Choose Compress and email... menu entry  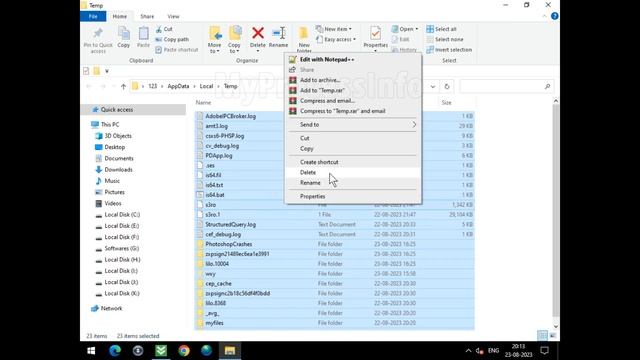(x=353, y=101)
